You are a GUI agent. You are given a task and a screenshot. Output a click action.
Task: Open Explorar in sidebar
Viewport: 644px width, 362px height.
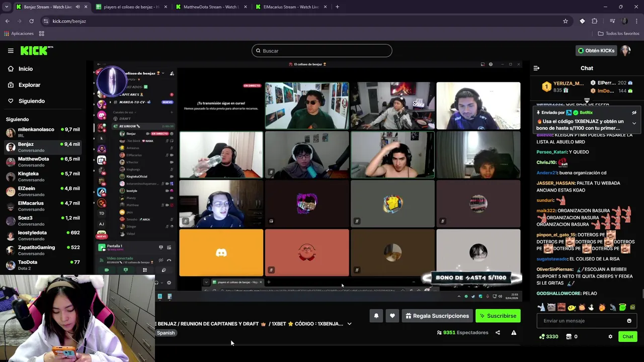coord(29,85)
